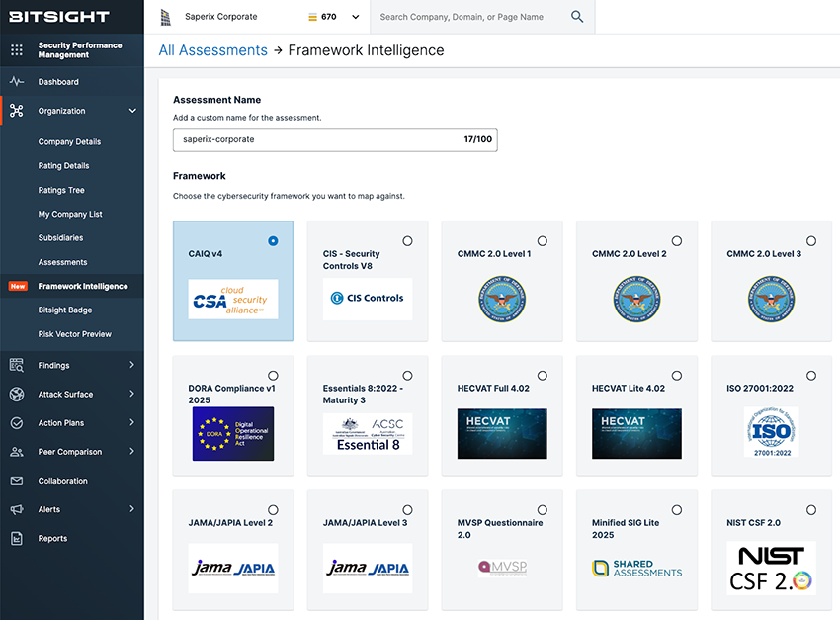Screen dimensions: 840x620
Task: Click the Action Plans checkmark icon
Action: [x=17, y=422]
